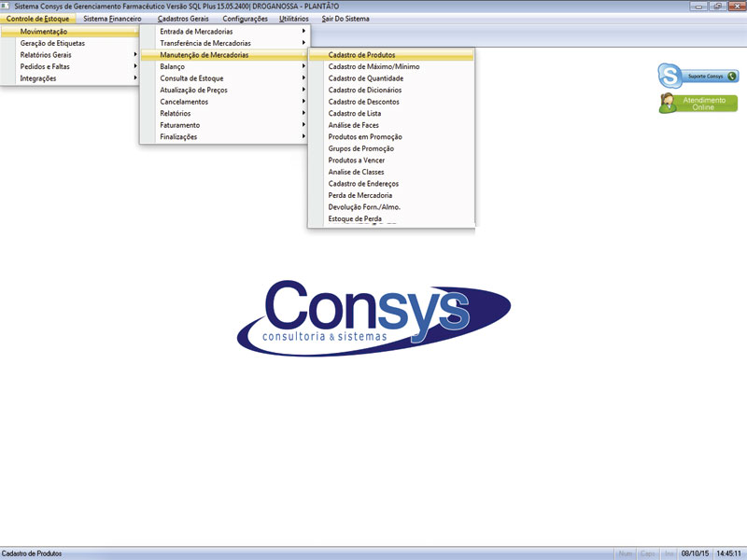Open Atualização de Preços submenu

(224, 90)
